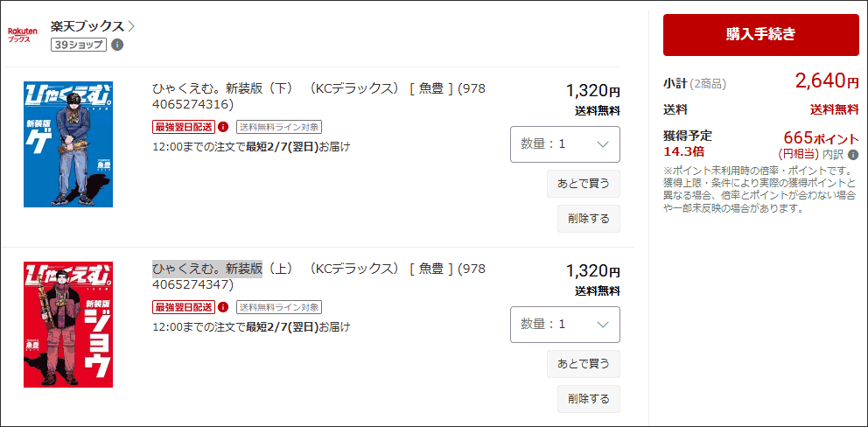Open blue cover thumbnail of 下 volume
This screenshot has height=427, width=868.
click(68, 144)
